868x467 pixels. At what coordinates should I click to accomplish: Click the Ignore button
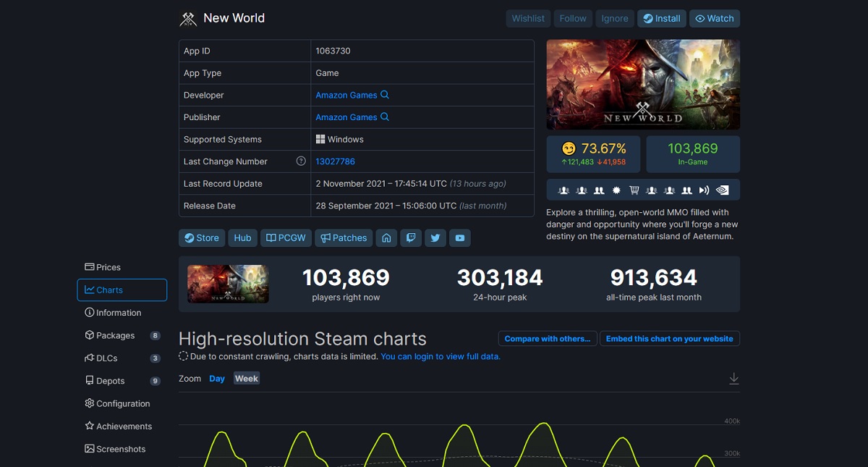pyautogui.click(x=615, y=19)
